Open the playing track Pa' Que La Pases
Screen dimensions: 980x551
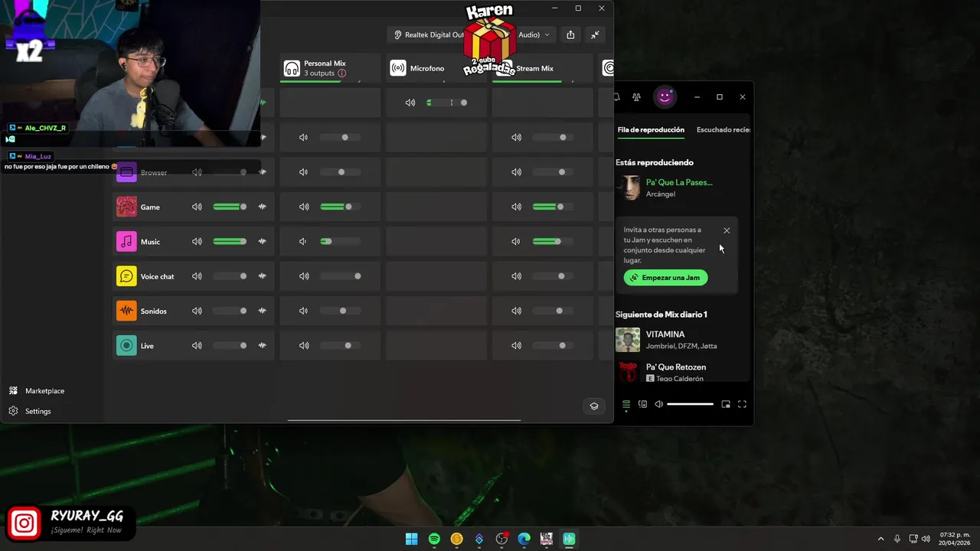pyautogui.click(x=679, y=182)
